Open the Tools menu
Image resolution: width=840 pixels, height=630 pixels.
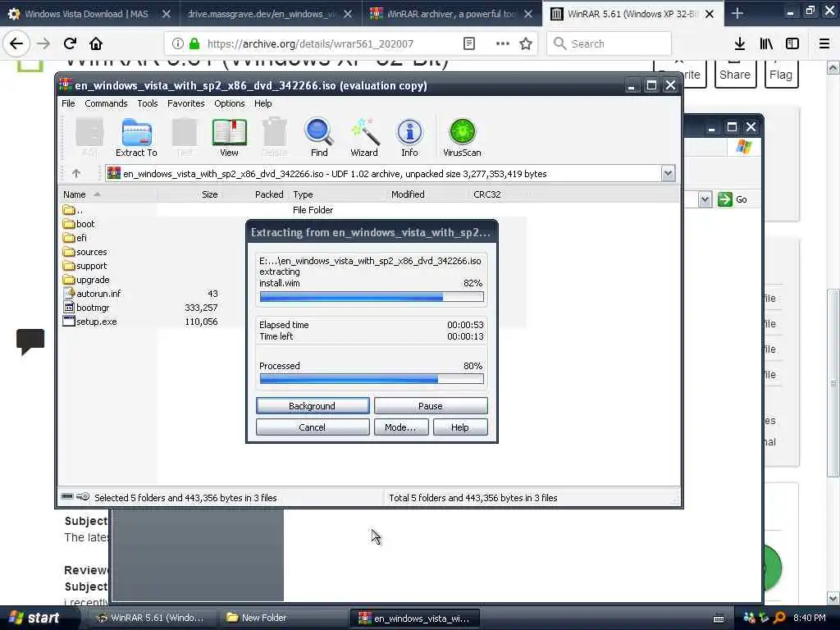(148, 103)
